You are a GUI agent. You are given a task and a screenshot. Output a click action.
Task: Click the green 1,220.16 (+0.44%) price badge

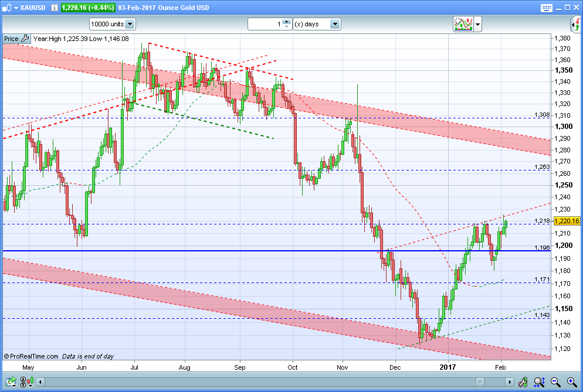[88, 8]
